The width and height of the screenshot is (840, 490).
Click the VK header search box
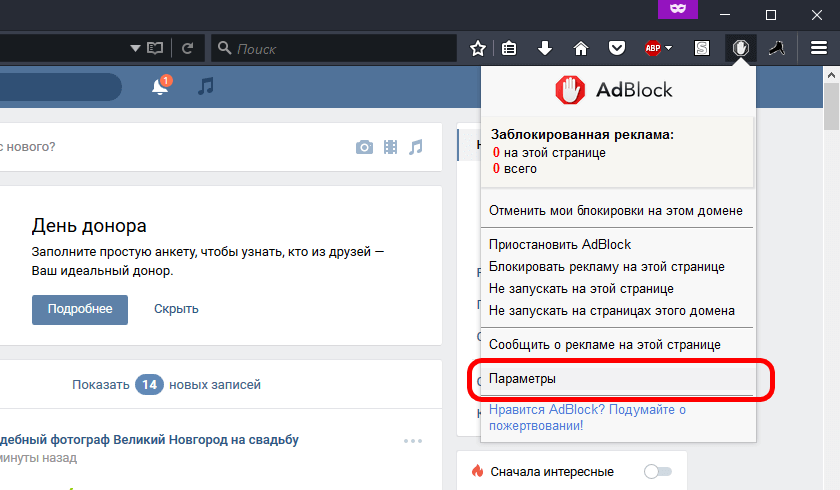(x=61, y=87)
